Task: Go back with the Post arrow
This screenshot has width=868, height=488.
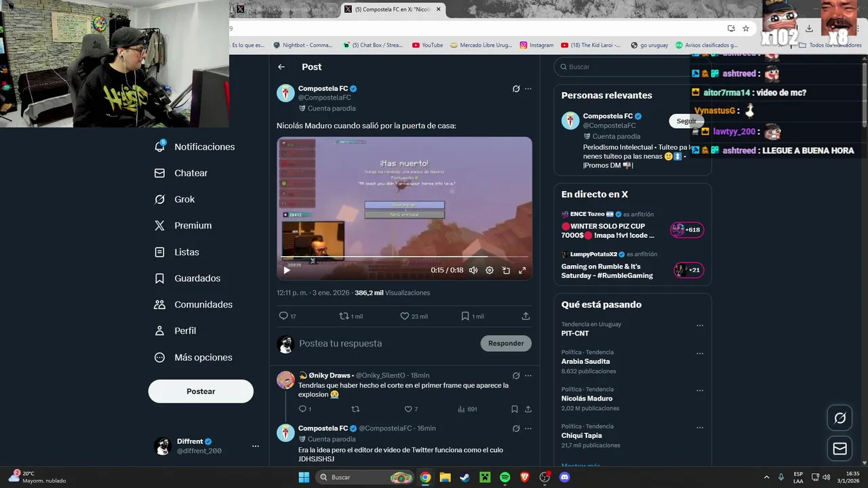Action: pyautogui.click(x=281, y=67)
